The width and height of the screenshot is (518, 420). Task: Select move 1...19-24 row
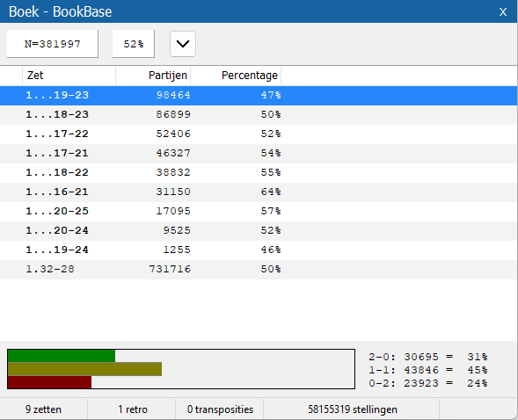[259, 250]
